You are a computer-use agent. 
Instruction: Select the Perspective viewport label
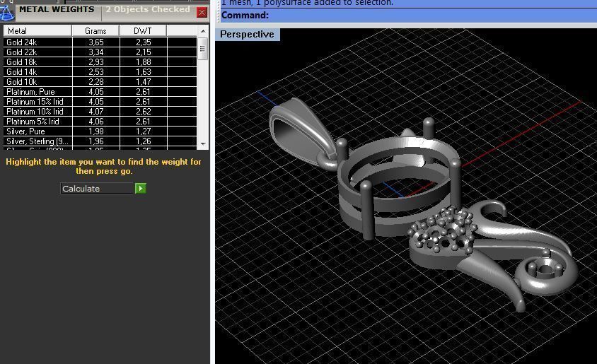(247, 34)
